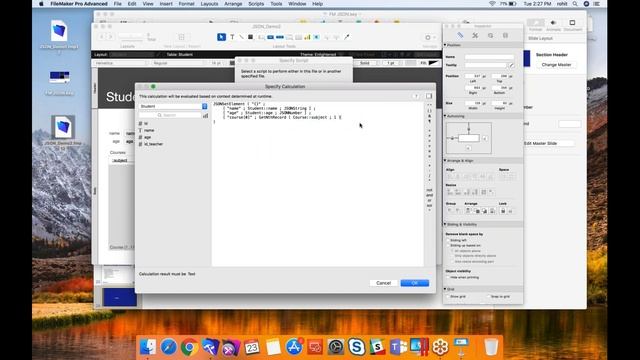Enable the Snap to grid checkbox
Image resolution: width=640 pixels, height=360 pixels.
[489, 296]
